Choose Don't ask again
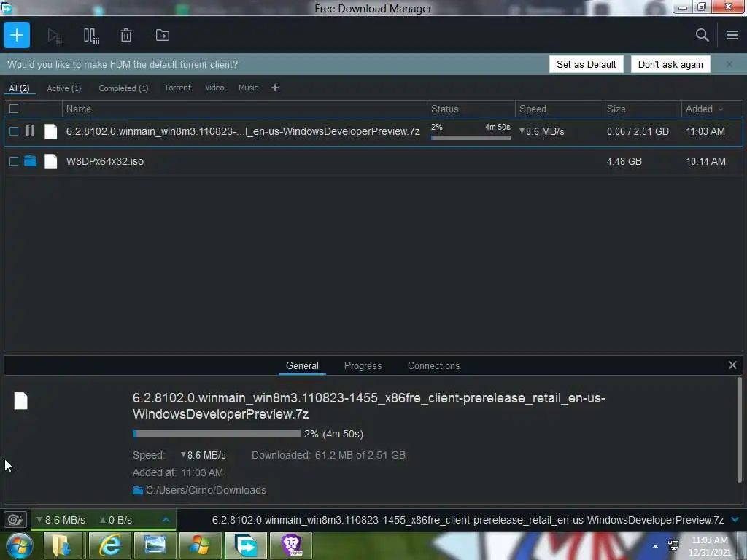Image resolution: width=747 pixels, height=560 pixels. click(670, 64)
